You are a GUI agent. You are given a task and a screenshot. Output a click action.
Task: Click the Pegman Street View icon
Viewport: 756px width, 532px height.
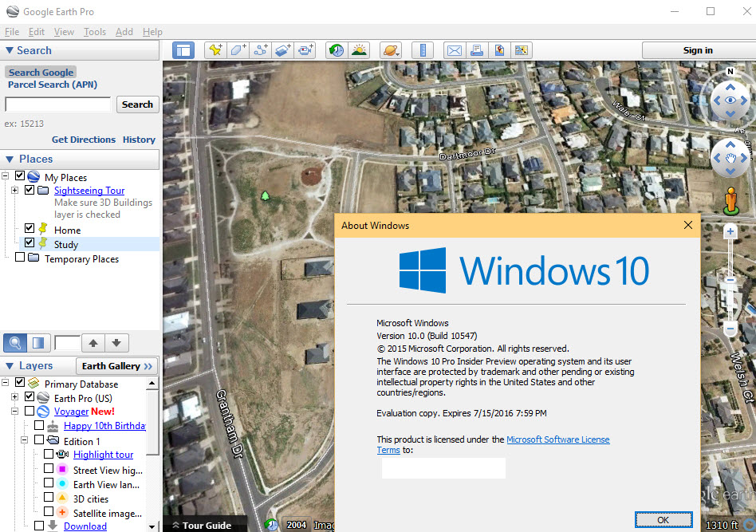click(731, 201)
